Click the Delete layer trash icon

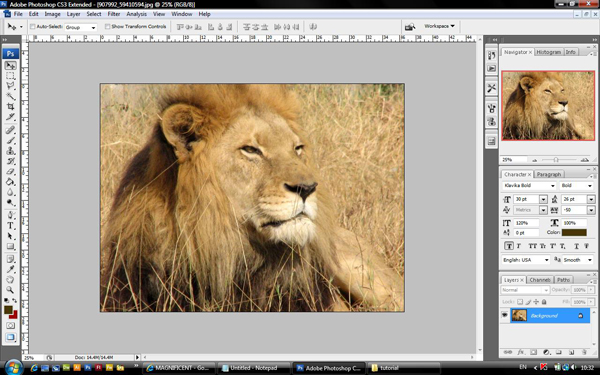(x=584, y=352)
